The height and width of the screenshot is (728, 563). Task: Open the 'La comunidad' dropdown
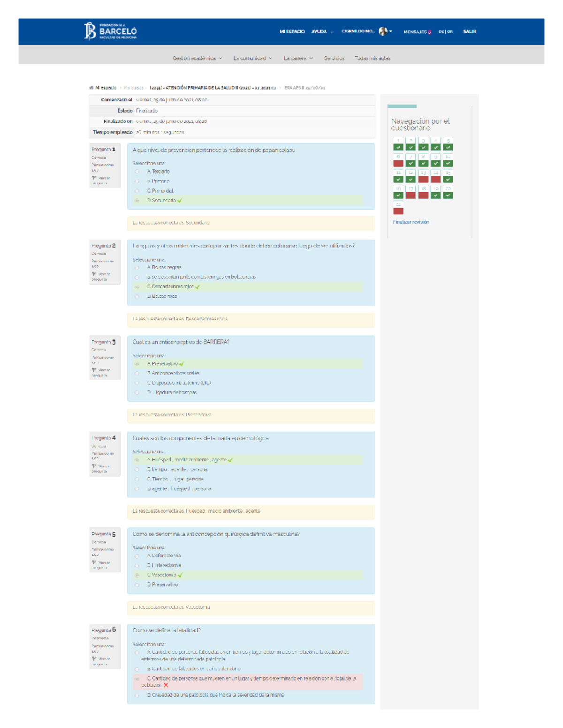pyautogui.click(x=252, y=59)
